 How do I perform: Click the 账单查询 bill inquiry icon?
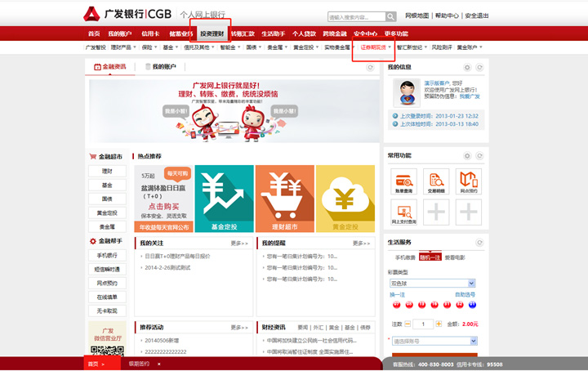pyautogui.click(x=403, y=182)
